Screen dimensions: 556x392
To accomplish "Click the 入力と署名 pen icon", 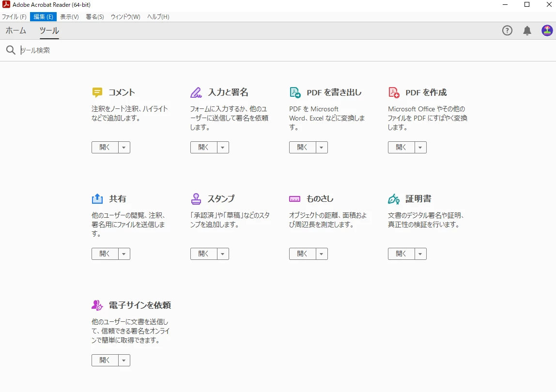I will [x=196, y=92].
